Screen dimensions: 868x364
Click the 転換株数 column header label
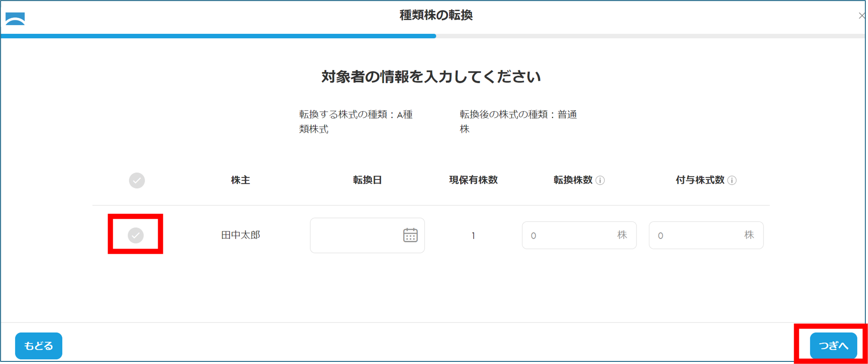point(573,180)
